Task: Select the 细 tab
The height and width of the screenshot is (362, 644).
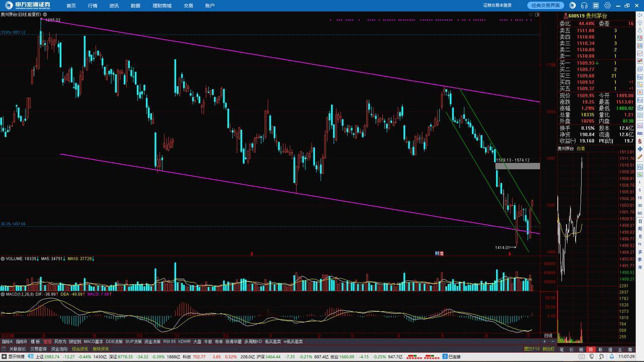Action: (581, 349)
